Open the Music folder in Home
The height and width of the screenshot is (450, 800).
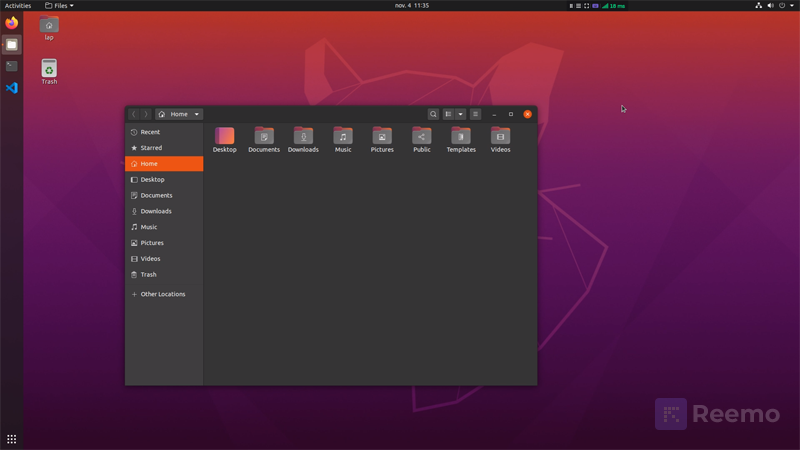(x=343, y=136)
